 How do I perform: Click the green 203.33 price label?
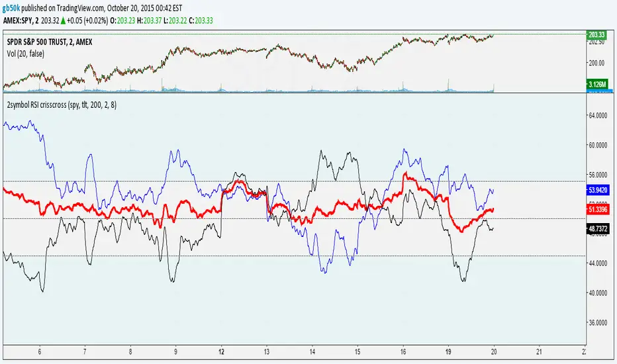click(x=596, y=35)
